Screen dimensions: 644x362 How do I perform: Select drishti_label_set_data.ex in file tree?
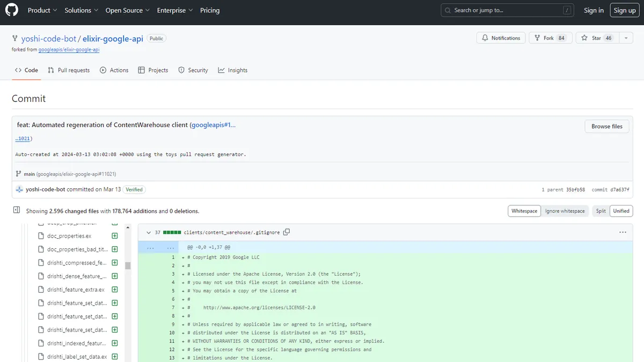tap(77, 357)
